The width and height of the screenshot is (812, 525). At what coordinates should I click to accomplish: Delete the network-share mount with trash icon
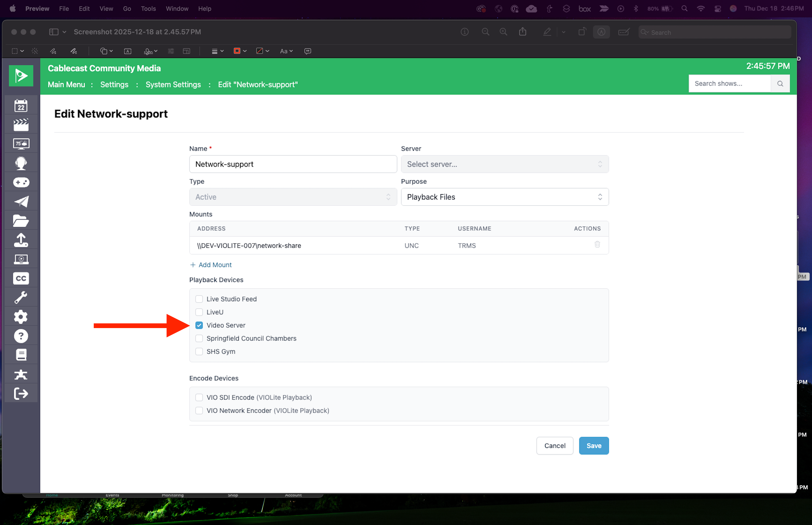click(x=597, y=244)
